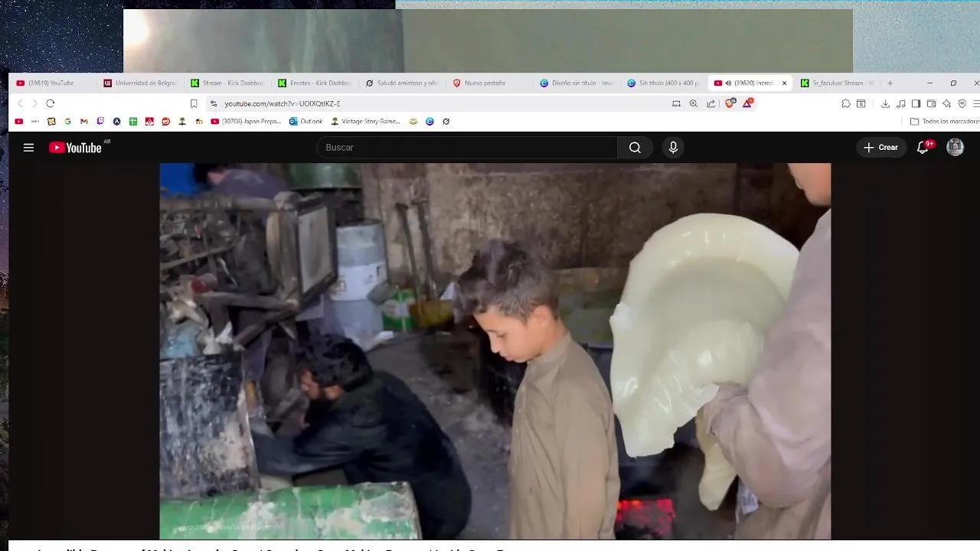980x551 pixels.
Task: Start voice search with microphone icon
Action: click(673, 148)
